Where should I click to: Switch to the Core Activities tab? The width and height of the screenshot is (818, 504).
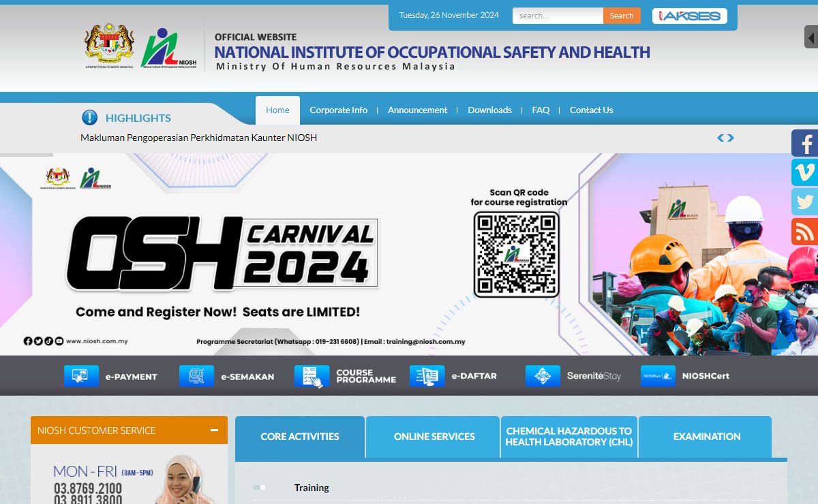click(x=300, y=437)
